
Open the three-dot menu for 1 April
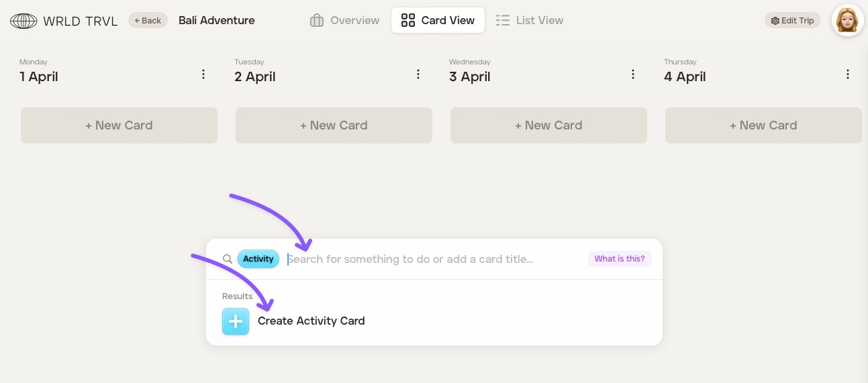point(203,74)
